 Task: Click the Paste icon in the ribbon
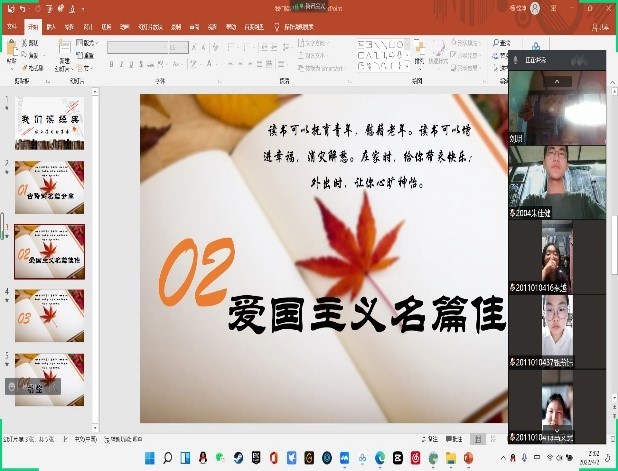pos(11,50)
